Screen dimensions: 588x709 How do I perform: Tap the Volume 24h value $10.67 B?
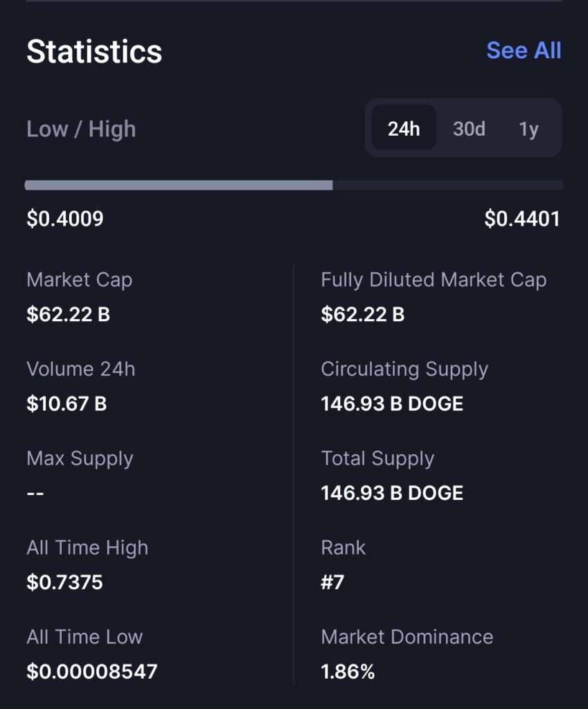tap(67, 404)
